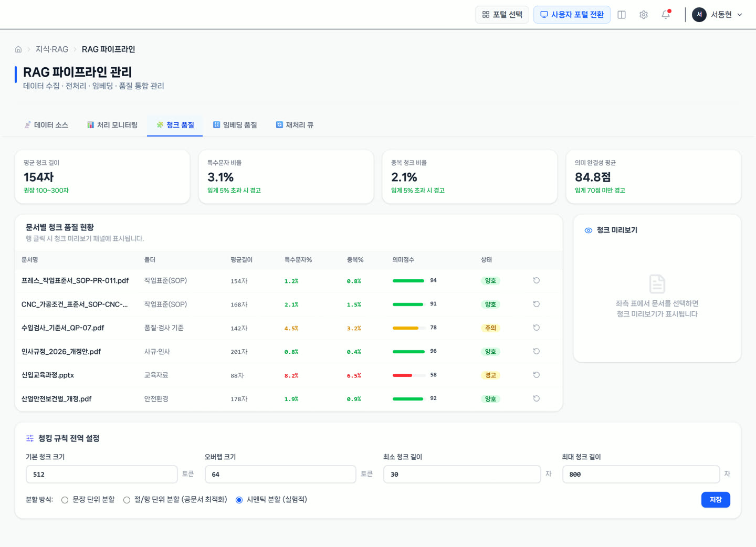Image resolution: width=756 pixels, height=547 pixels.
Task: Click the 경고 status badge
Action: pos(490,375)
